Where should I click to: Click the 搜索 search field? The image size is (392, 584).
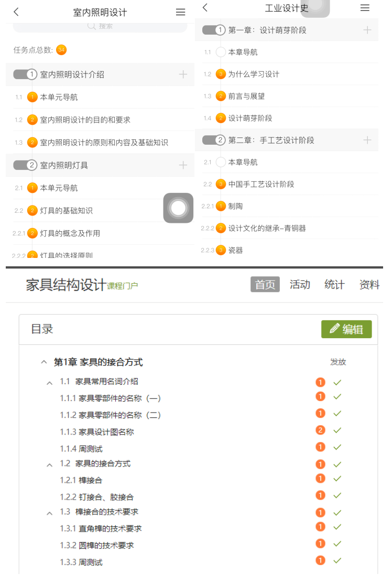[x=100, y=26]
